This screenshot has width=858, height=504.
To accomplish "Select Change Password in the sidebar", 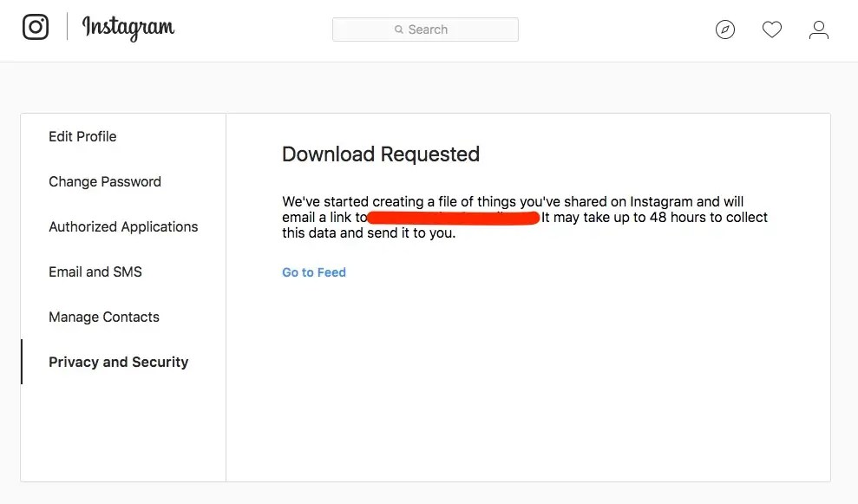I will coord(105,181).
